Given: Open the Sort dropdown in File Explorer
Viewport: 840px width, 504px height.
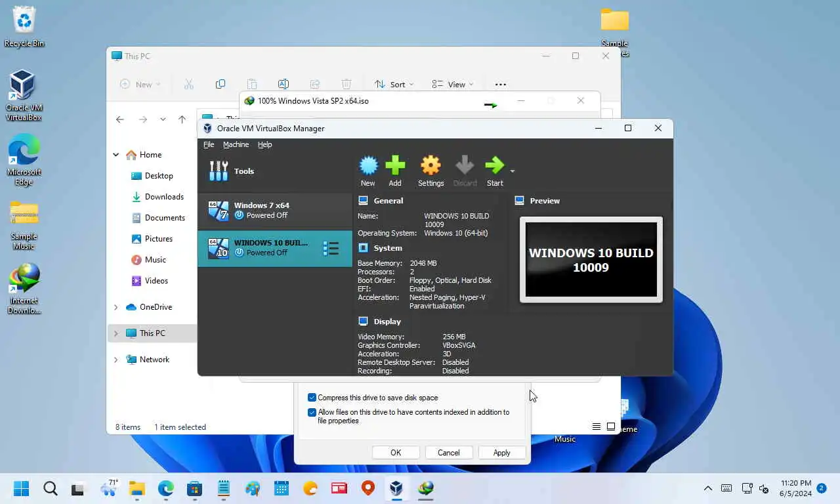Looking at the screenshot, I should (394, 84).
